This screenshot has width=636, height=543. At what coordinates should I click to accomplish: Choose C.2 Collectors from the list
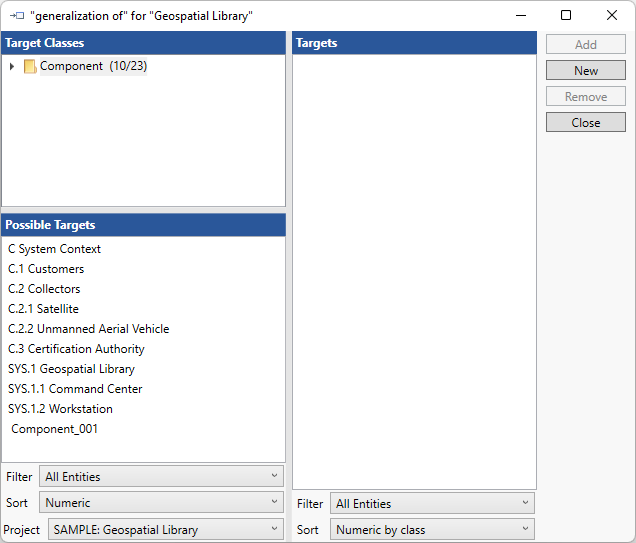point(44,289)
